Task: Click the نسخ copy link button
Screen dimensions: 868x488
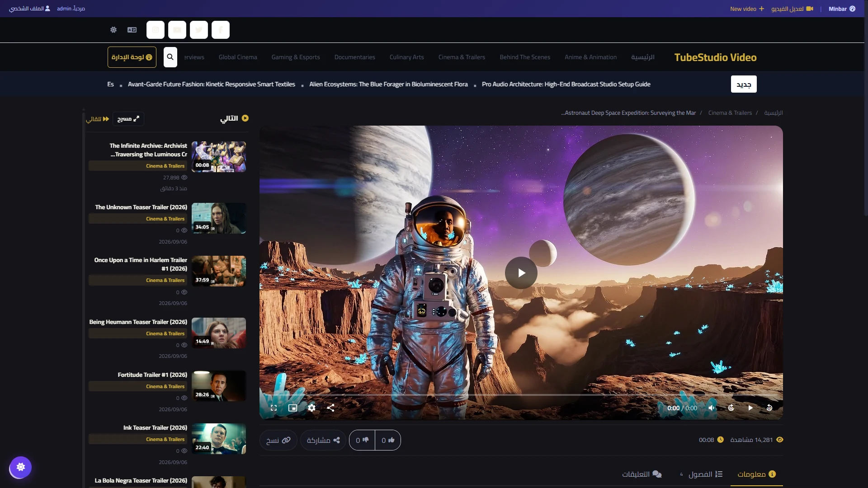Action: tap(278, 440)
